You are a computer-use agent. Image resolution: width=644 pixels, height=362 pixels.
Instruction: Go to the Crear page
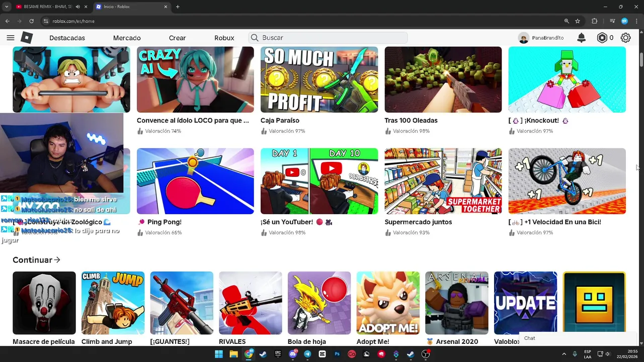(177, 38)
